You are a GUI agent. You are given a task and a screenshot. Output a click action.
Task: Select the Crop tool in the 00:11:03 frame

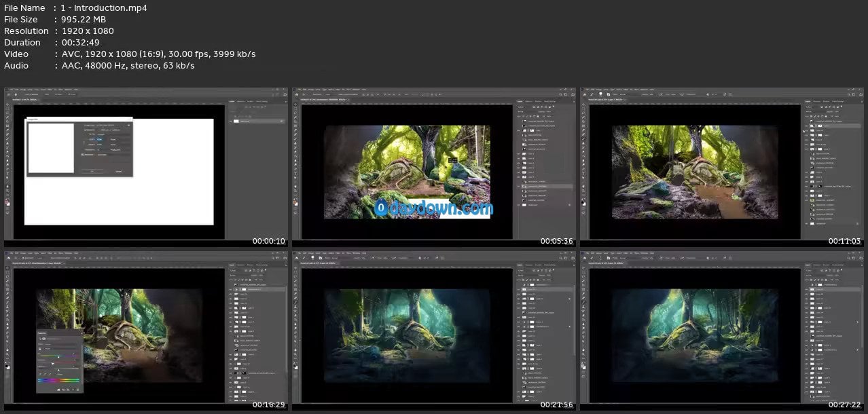pyautogui.click(x=583, y=123)
